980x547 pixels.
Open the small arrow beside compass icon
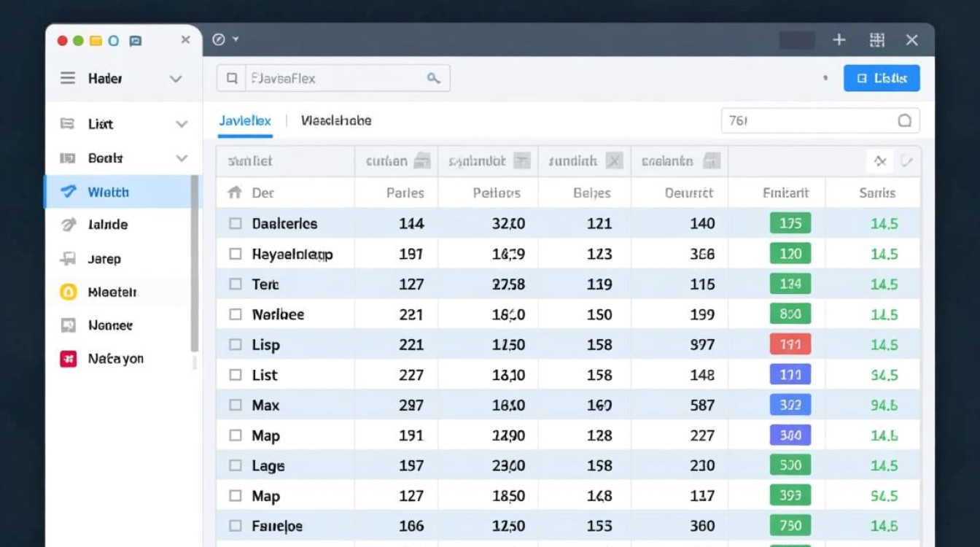[x=236, y=39]
